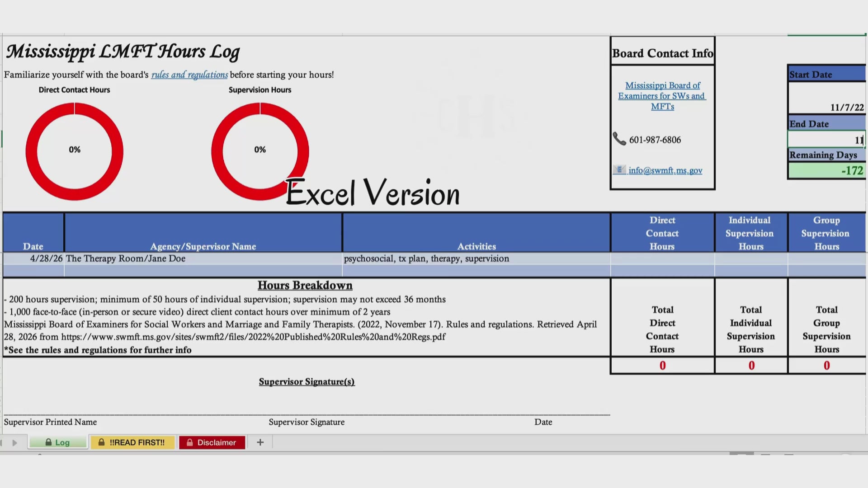Open the Disclaimer sheet tab
This screenshot has width=868, height=488.
point(212,442)
